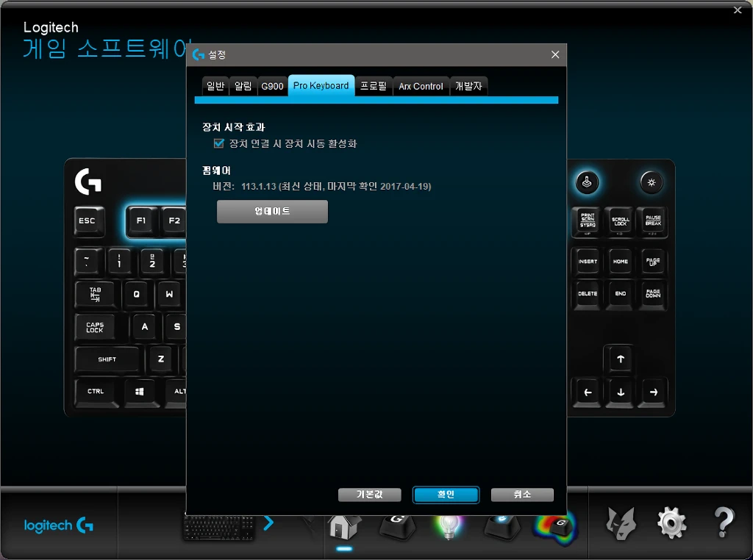Image resolution: width=753 pixels, height=560 pixels.
Task: Click the INSERT key
Action: tap(588, 262)
